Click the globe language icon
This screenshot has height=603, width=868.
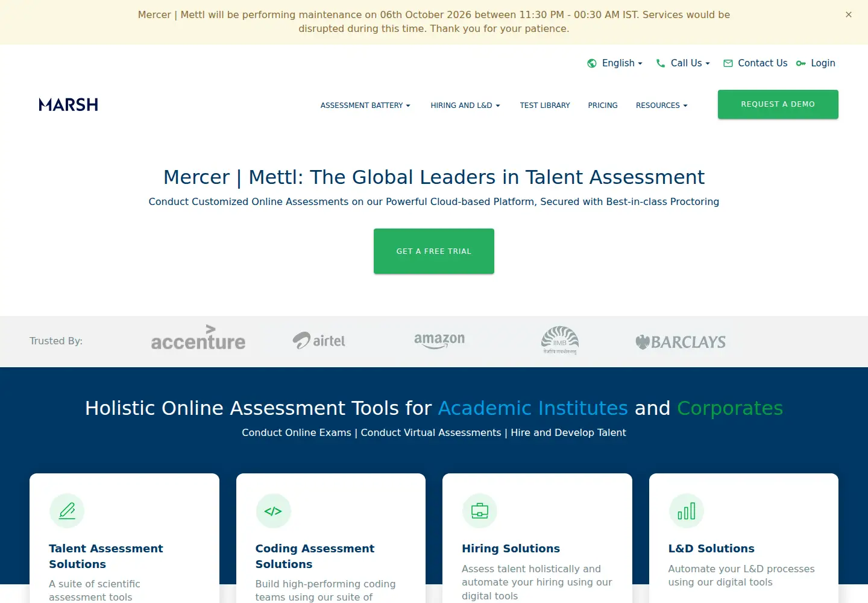pos(592,63)
